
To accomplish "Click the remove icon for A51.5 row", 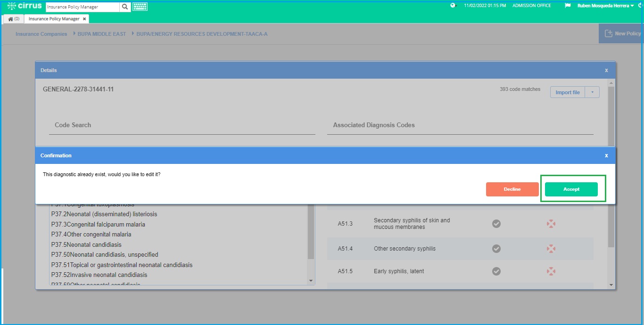I will point(551,271).
